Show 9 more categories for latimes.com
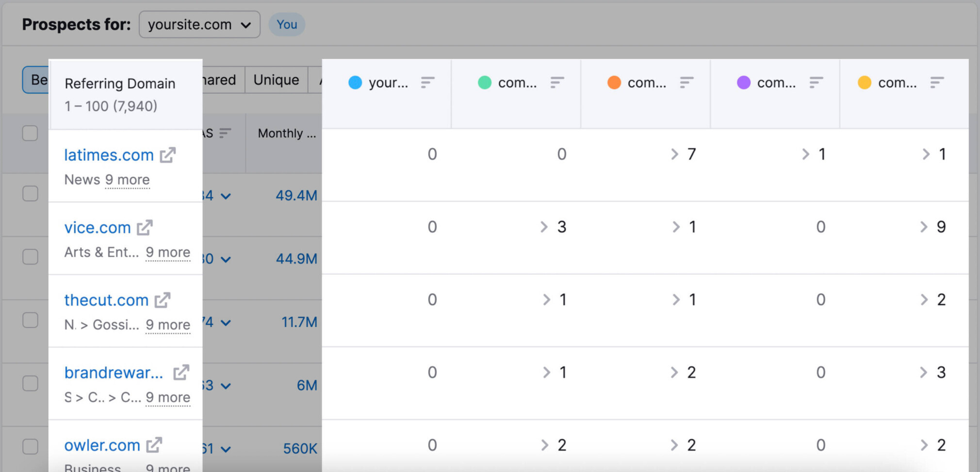980x472 pixels. click(128, 180)
